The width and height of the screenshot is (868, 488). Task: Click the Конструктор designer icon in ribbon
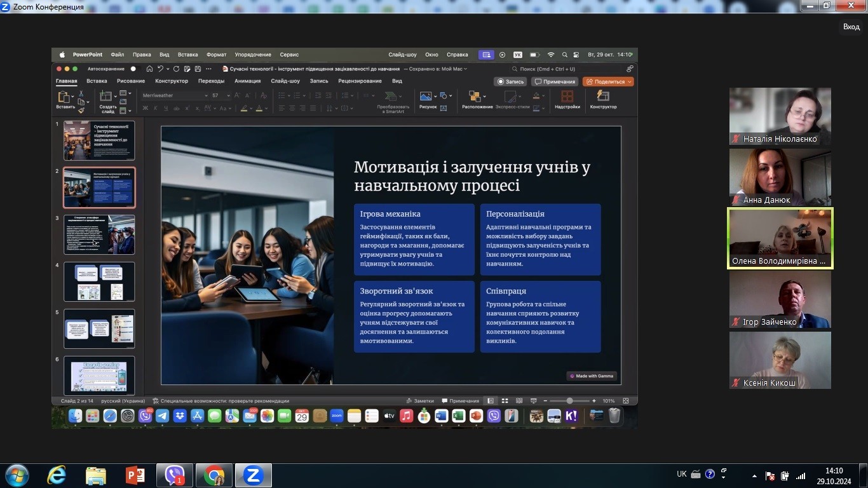(603, 96)
